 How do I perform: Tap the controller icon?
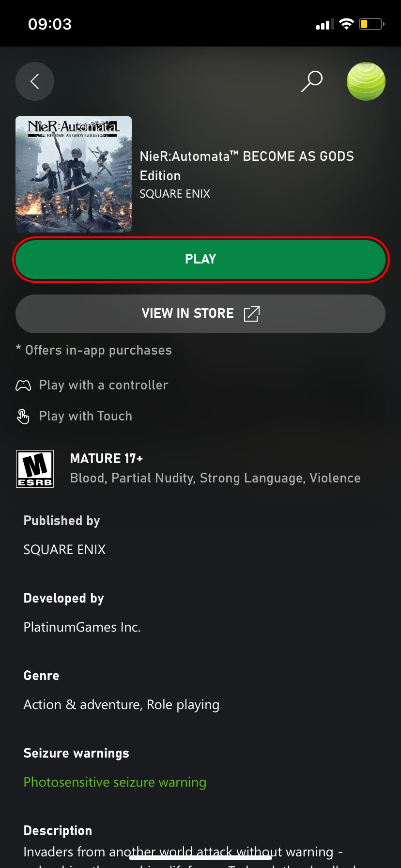pos(23,386)
